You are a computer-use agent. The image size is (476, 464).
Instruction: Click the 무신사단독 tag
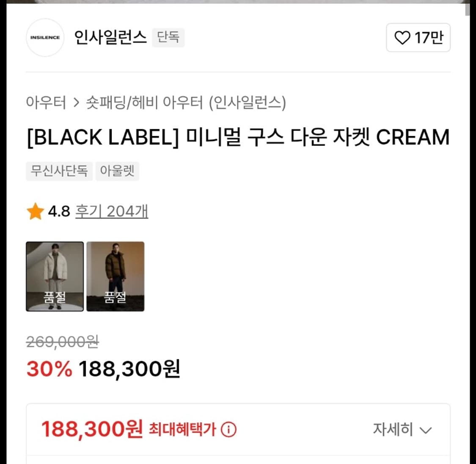[59, 171]
